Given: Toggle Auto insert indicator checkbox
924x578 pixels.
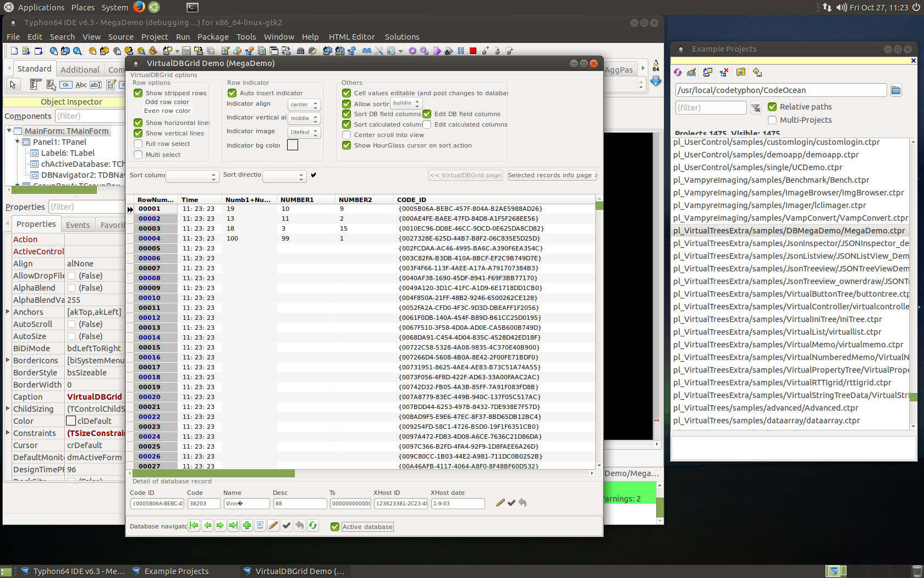Looking at the screenshot, I should pos(232,93).
